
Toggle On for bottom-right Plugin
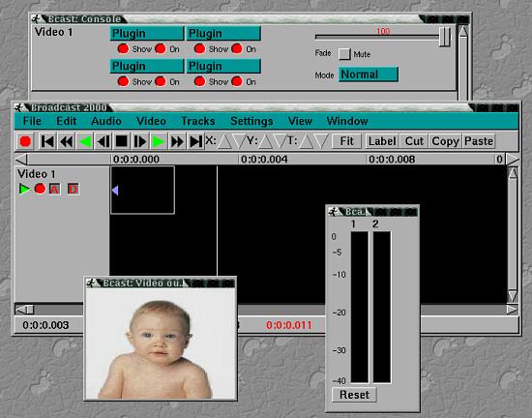tap(237, 81)
